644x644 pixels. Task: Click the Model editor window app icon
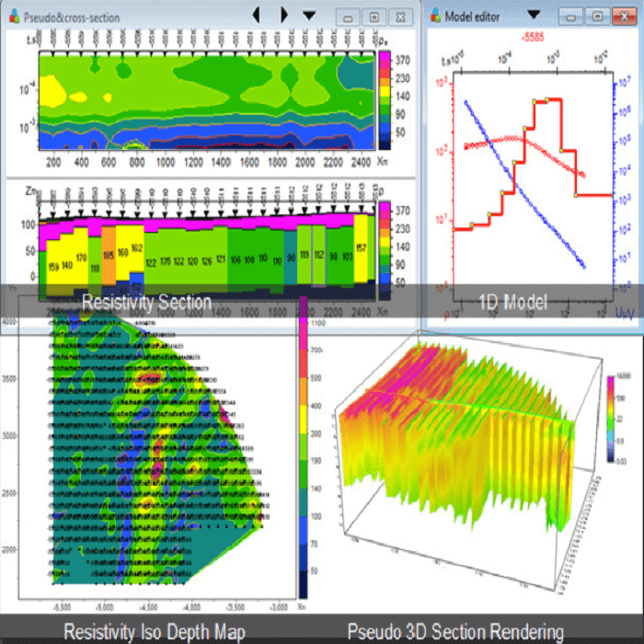coord(434,16)
